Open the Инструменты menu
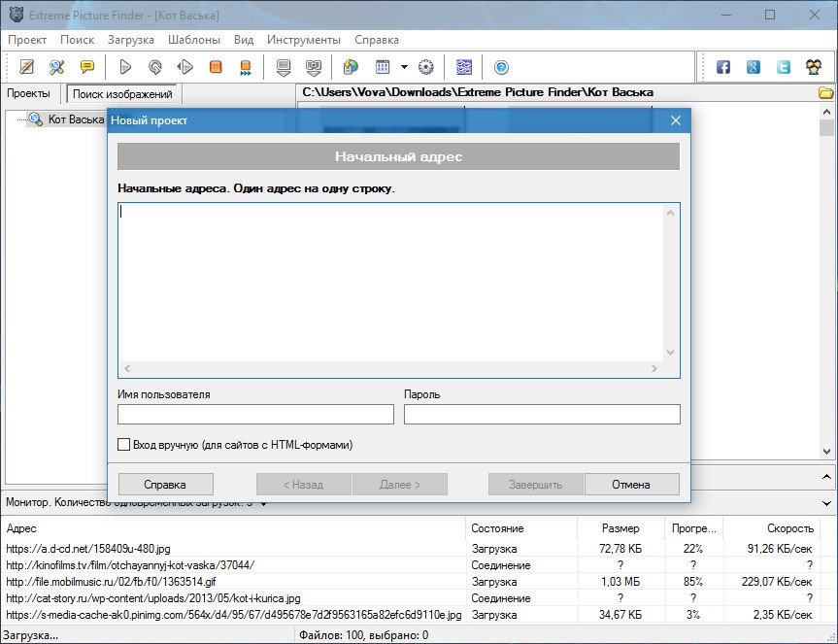Image resolution: width=838 pixels, height=644 pixels. (304, 40)
